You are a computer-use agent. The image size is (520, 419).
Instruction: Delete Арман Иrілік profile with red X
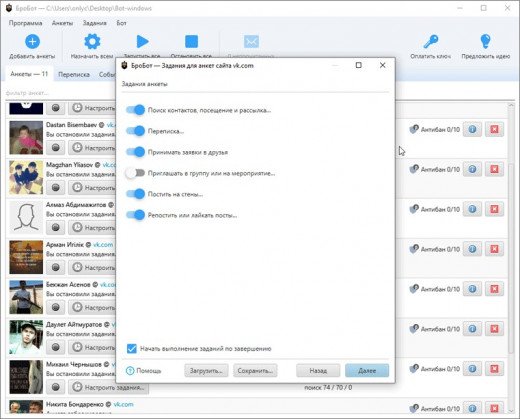[x=494, y=249]
